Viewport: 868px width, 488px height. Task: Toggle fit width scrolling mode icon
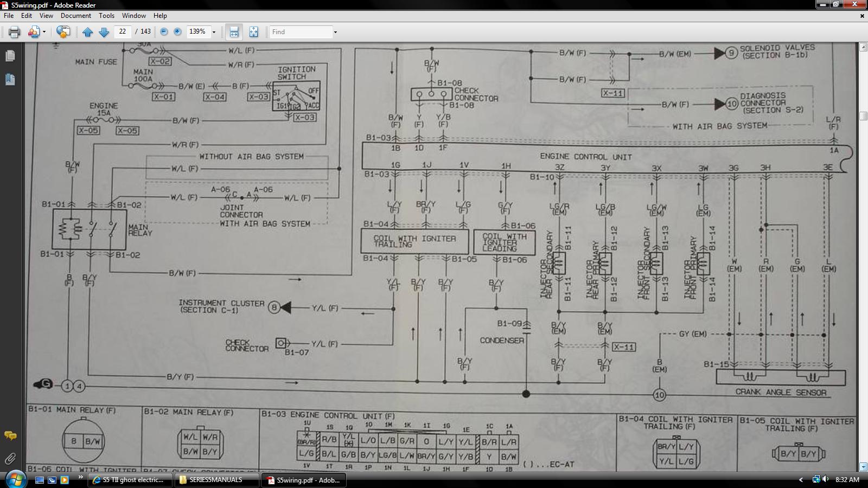[x=234, y=32]
